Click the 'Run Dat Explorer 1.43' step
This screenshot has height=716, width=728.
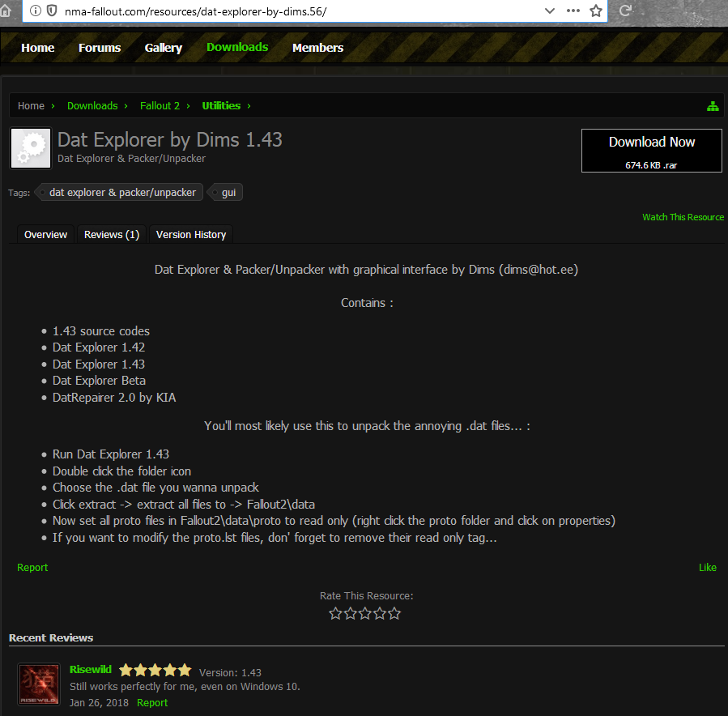point(111,454)
